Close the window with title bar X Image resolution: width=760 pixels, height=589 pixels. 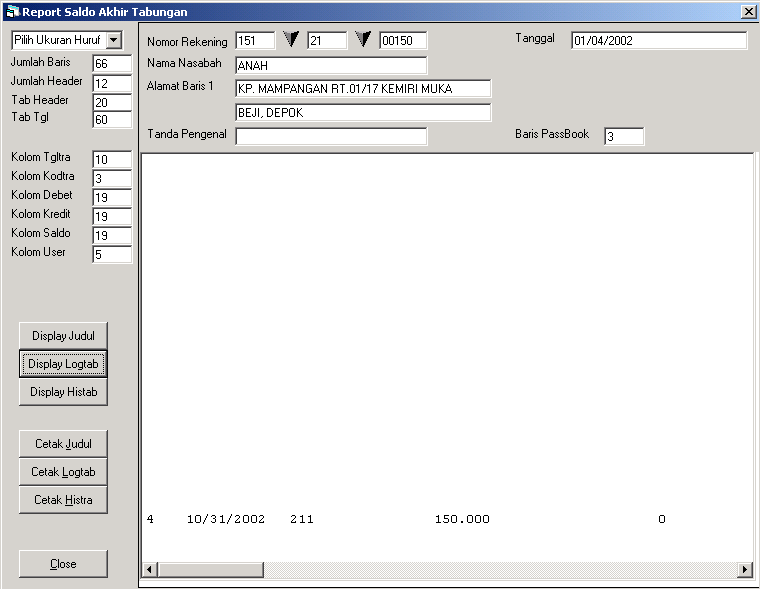[x=748, y=12]
